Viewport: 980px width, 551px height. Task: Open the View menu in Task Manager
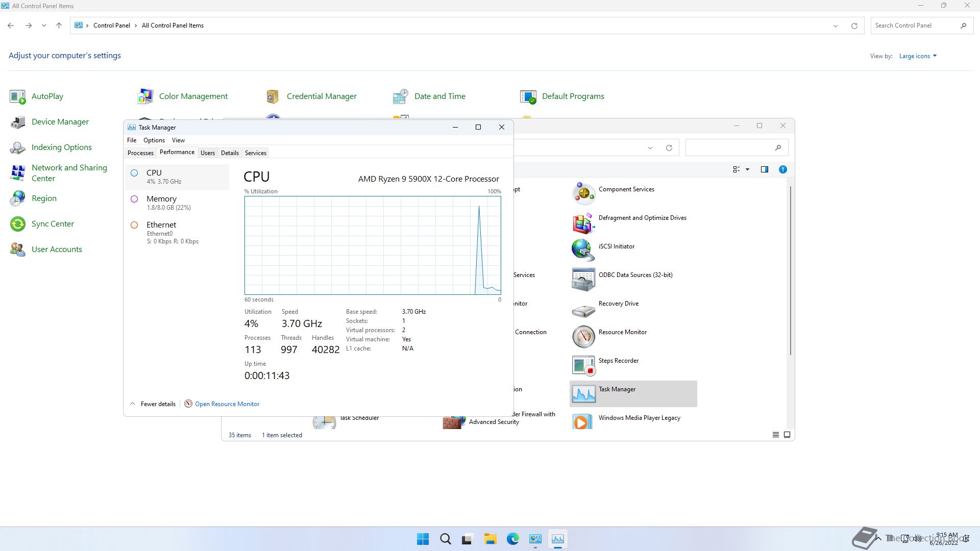(178, 140)
